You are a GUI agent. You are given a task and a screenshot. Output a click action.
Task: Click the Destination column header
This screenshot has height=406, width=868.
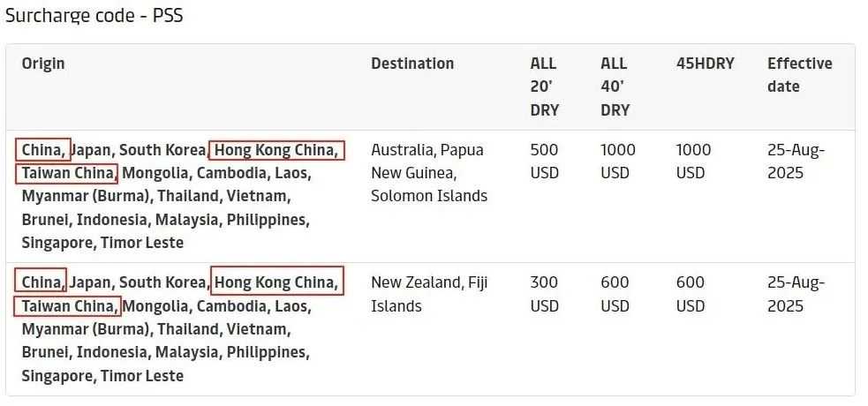[412, 64]
